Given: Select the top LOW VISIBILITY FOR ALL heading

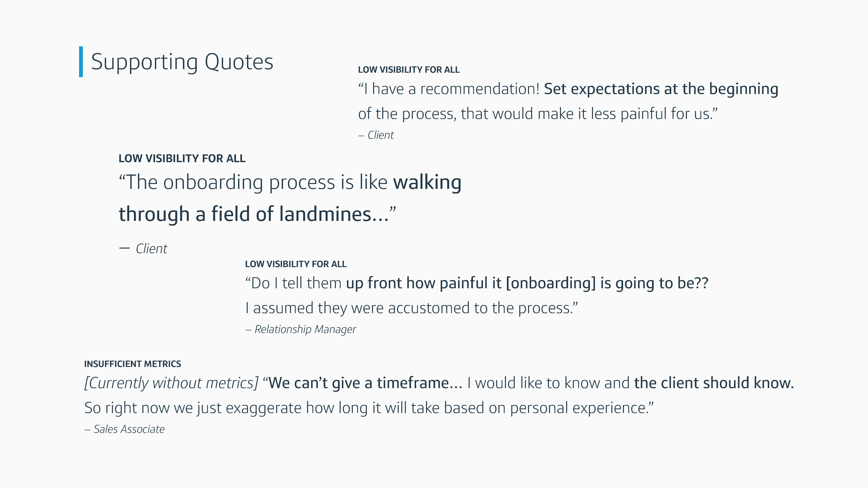Looking at the screenshot, I should point(408,70).
